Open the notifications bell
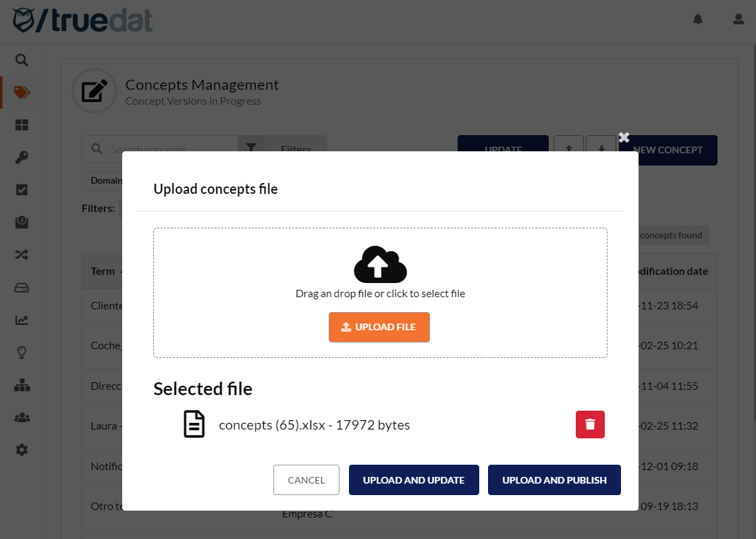The image size is (756, 539). tap(698, 20)
